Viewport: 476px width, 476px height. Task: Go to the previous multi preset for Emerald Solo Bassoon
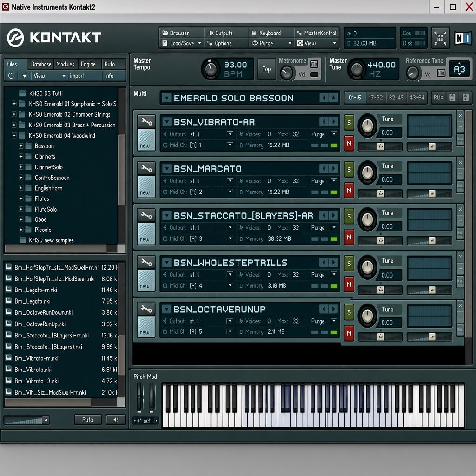click(324, 98)
